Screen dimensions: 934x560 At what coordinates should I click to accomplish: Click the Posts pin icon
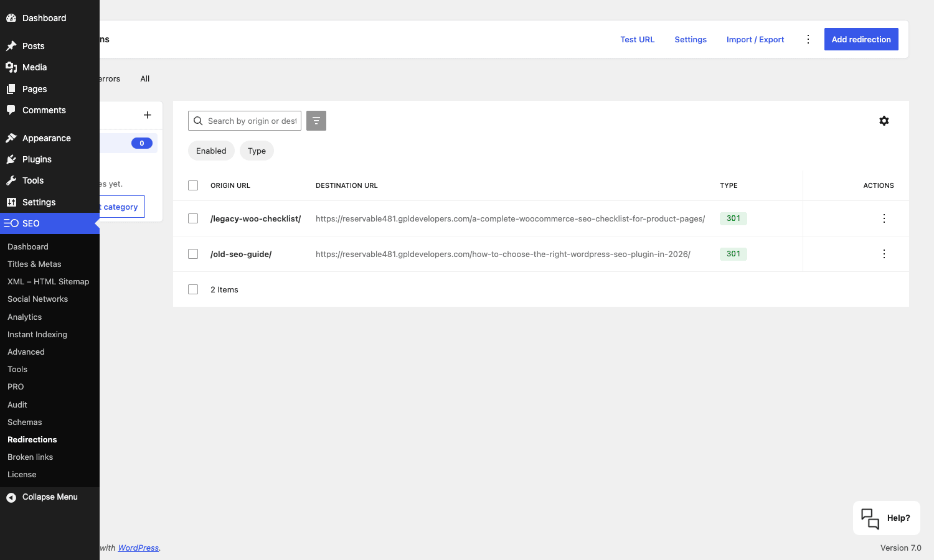tap(11, 46)
